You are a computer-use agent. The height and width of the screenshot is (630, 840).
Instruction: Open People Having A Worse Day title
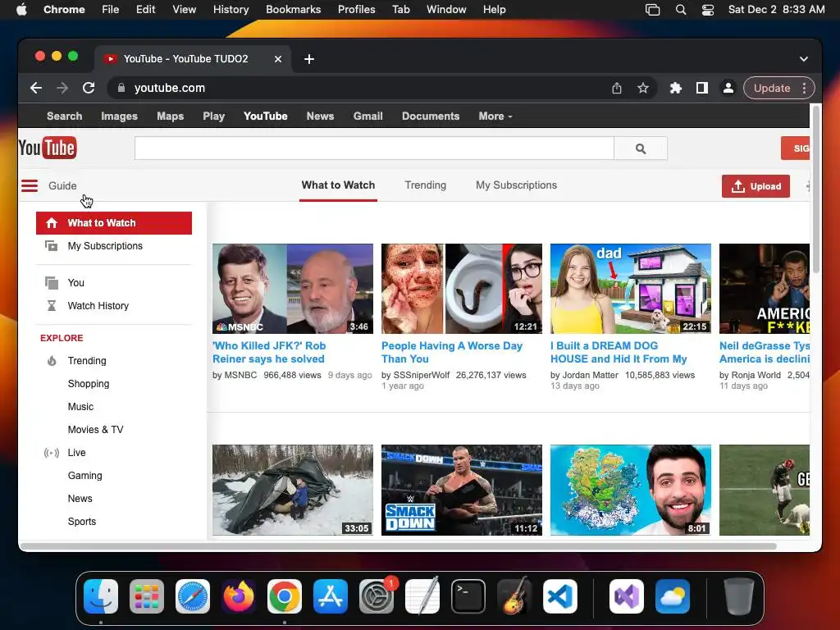click(x=452, y=353)
